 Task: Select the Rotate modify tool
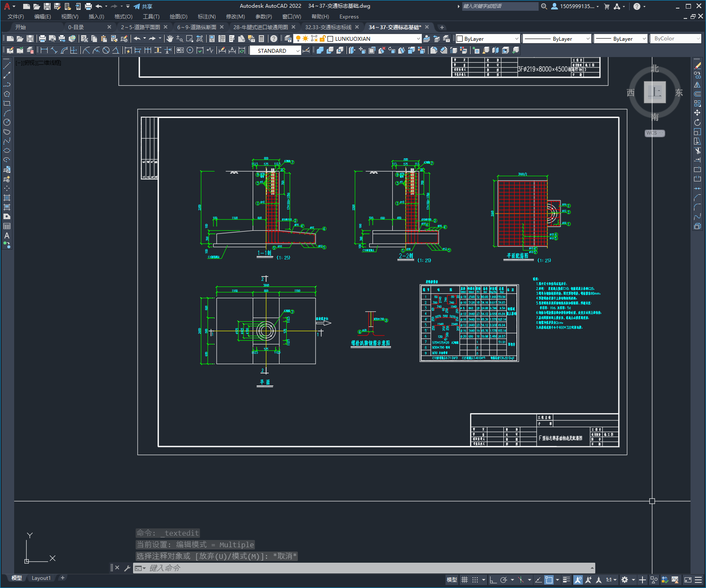(697, 122)
